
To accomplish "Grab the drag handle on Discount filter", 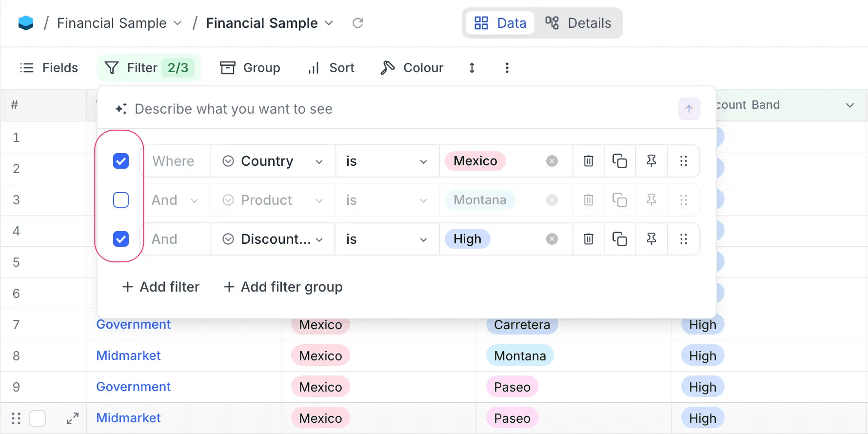I will click(x=683, y=239).
